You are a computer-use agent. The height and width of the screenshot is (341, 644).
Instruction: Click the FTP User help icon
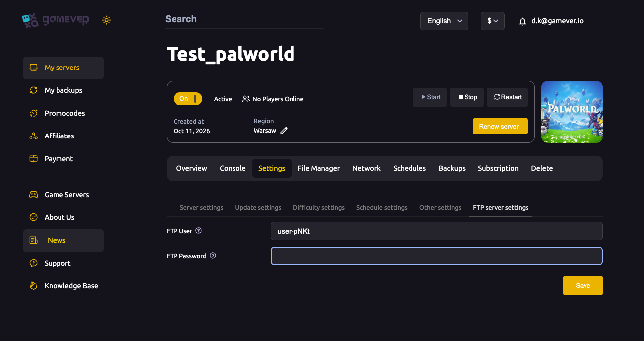pyautogui.click(x=199, y=231)
